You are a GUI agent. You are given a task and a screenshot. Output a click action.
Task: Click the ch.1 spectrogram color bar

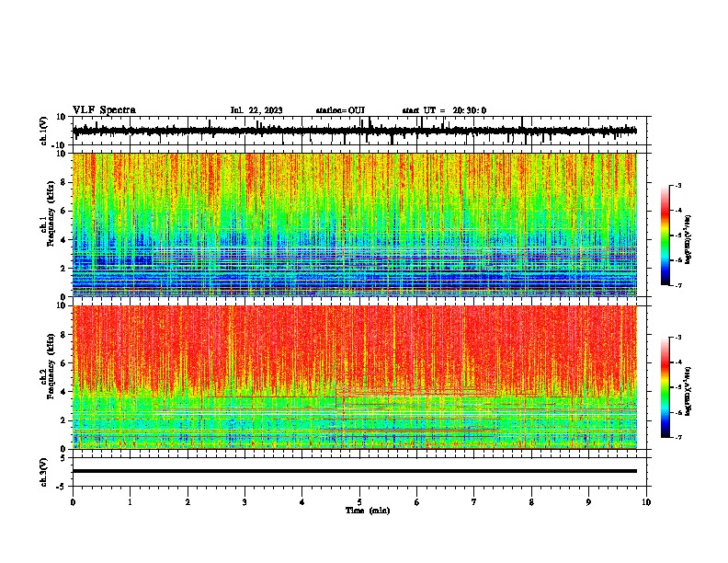click(x=665, y=236)
